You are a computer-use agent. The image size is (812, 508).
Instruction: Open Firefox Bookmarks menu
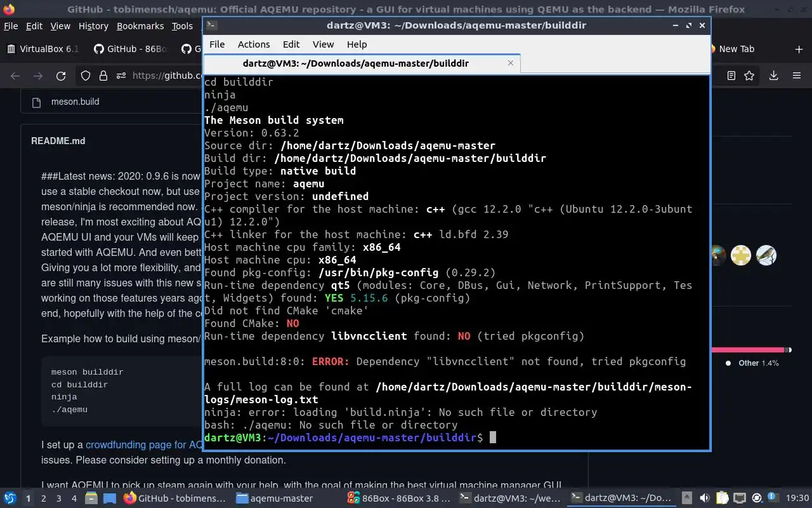coord(140,26)
